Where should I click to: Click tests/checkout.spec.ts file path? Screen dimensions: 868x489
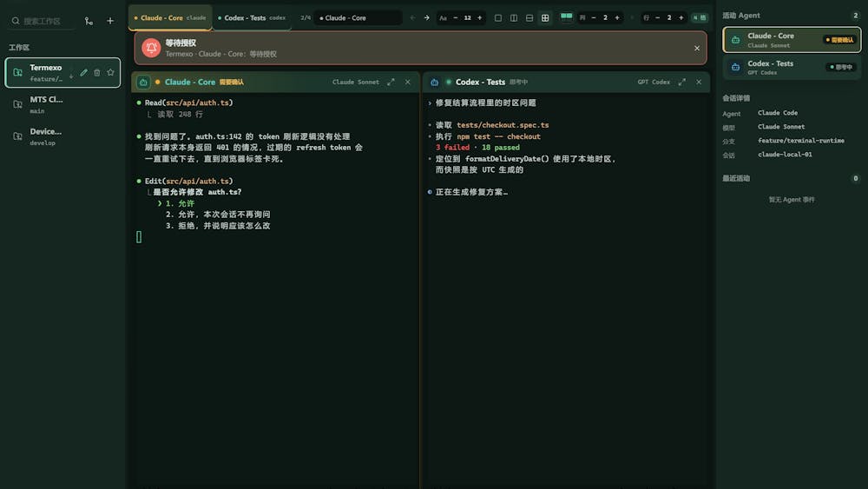503,125
